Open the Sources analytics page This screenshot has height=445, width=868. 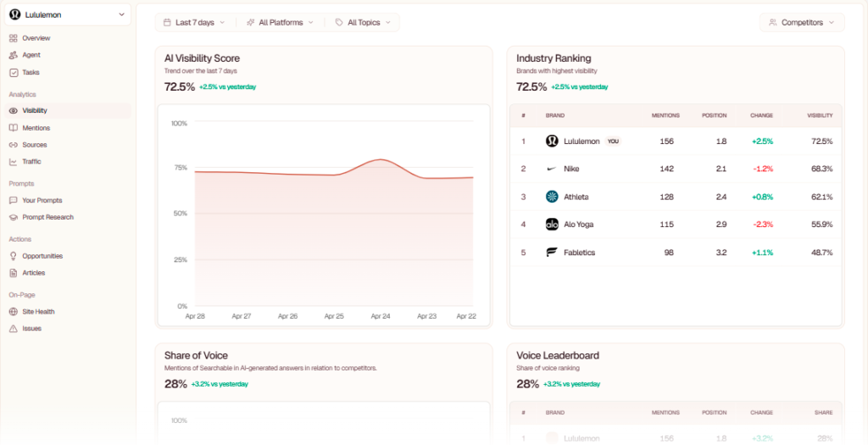[x=34, y=145]
